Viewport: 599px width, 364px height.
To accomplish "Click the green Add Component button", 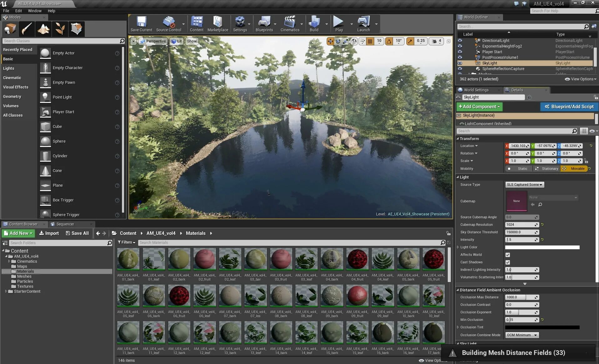I will (479, 107).
